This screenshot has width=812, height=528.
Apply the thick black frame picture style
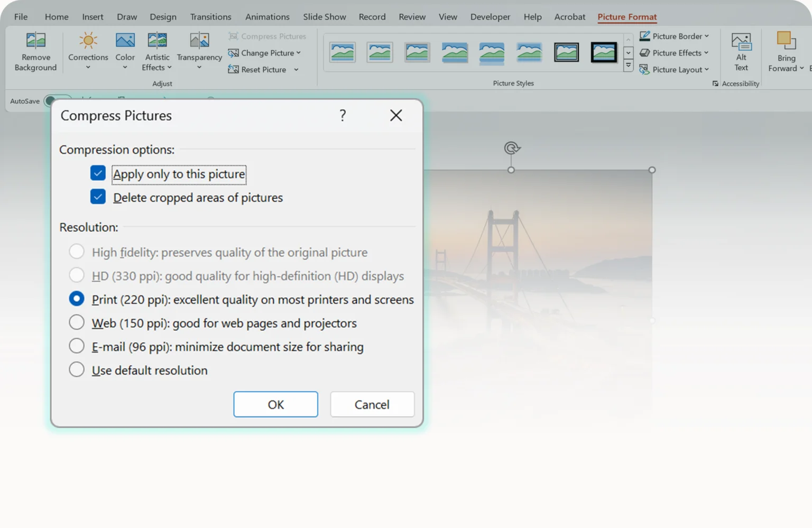(x=604, y=52)
